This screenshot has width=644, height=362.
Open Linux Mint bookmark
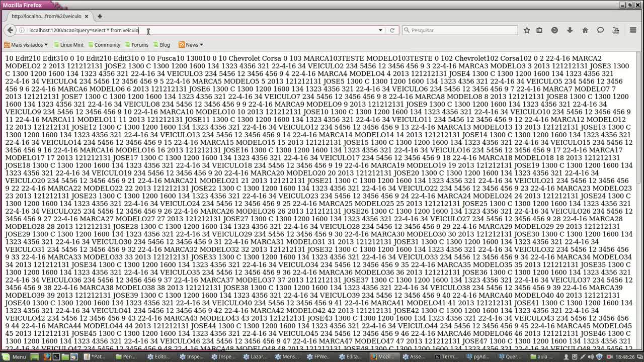[68, 45]
